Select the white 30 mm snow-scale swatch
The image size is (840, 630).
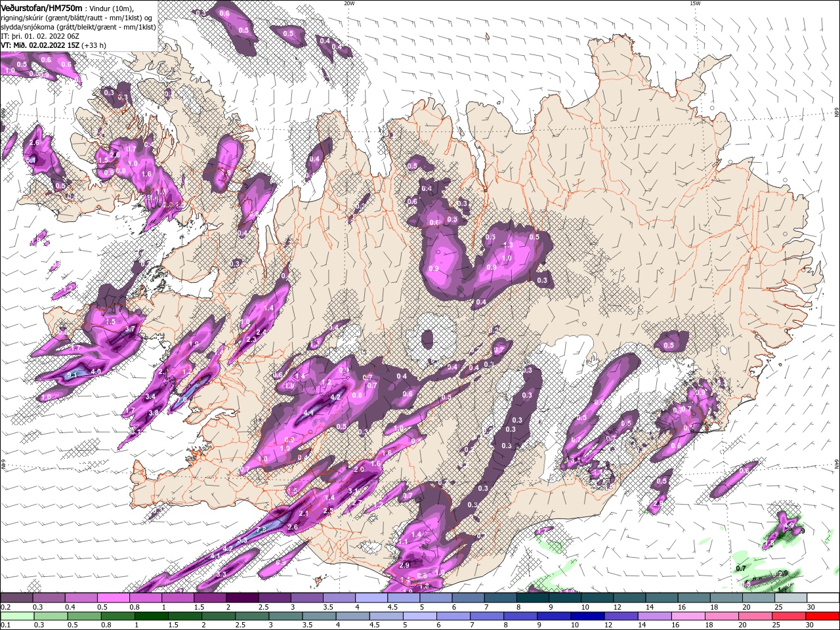822,598
